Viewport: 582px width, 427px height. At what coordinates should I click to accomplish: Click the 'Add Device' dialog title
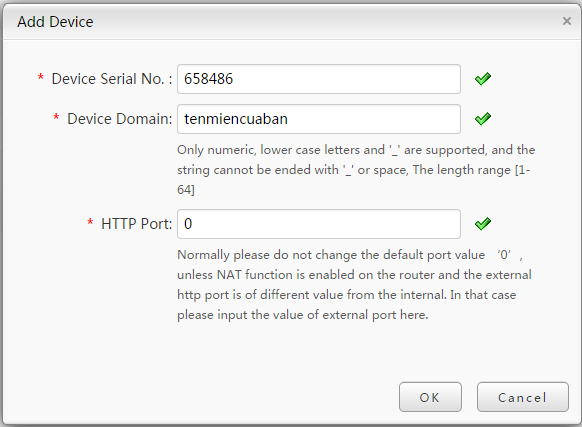tap(55, 22)
